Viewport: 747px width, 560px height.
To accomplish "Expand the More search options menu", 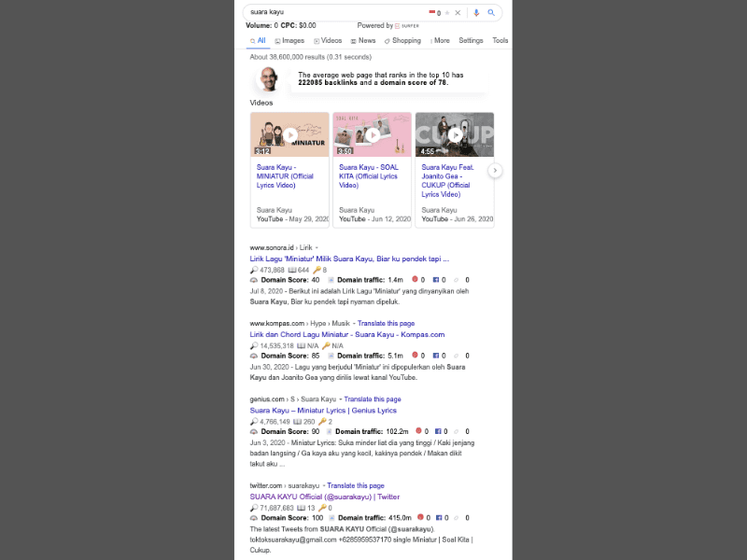I will [x=439, y=41].
